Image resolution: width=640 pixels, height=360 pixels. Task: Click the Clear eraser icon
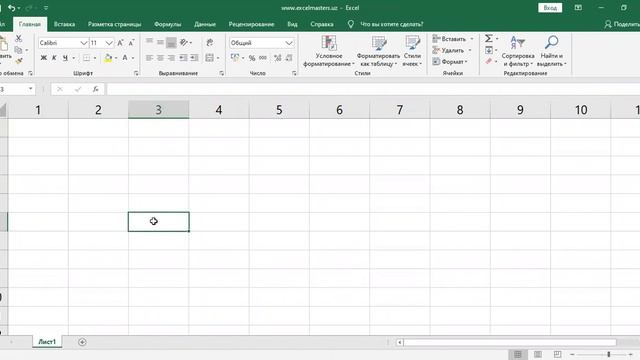489,61
